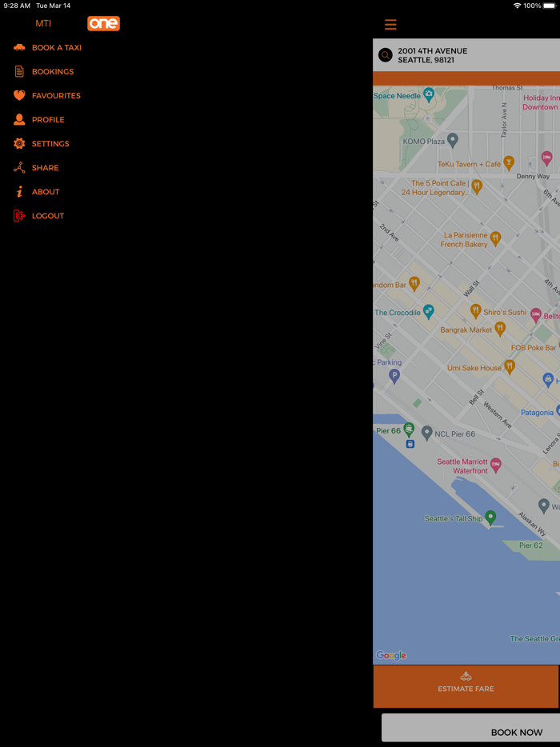Tap the KOMO Plaza map pin
This screenshot has width=560, height=747.
pyautogui.click(x=453, y=140)
